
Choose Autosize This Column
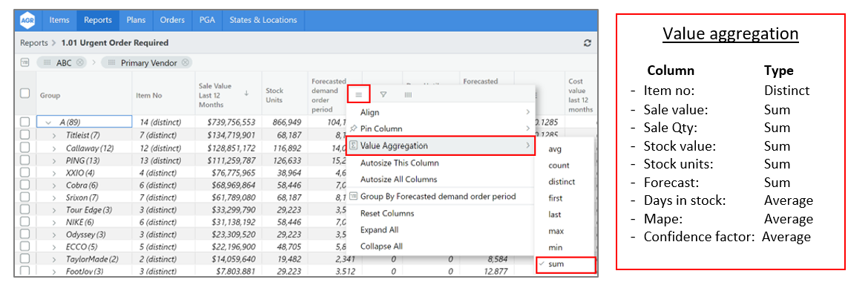(x=441, y=163)
